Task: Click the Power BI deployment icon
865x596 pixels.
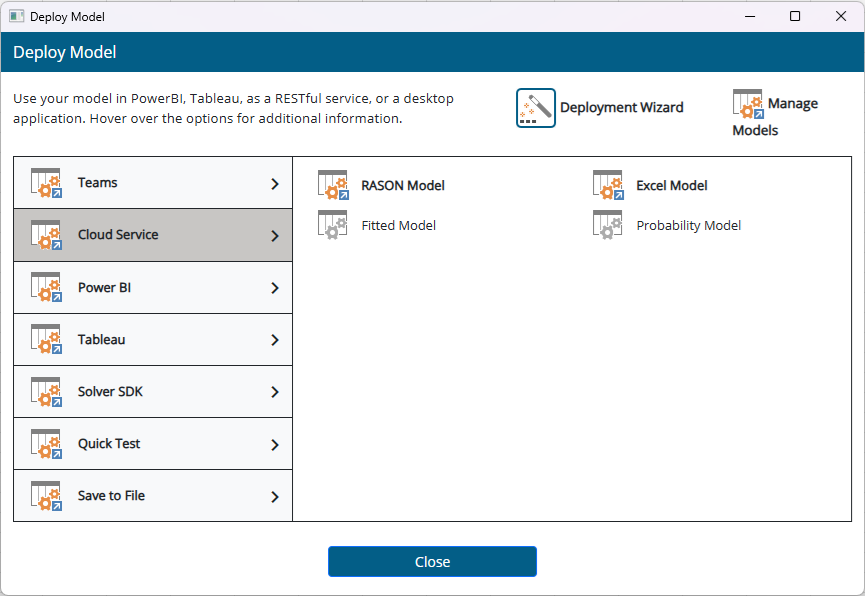Action: [x=46, y=288]
